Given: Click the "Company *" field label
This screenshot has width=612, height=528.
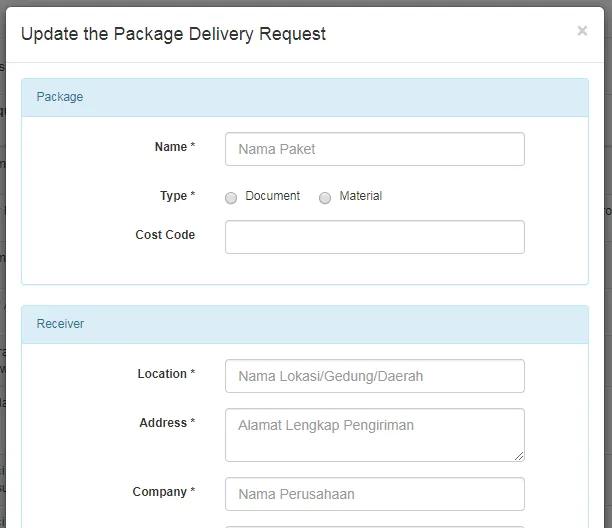Looking at the screenshot, I should (x=164, y=492).
